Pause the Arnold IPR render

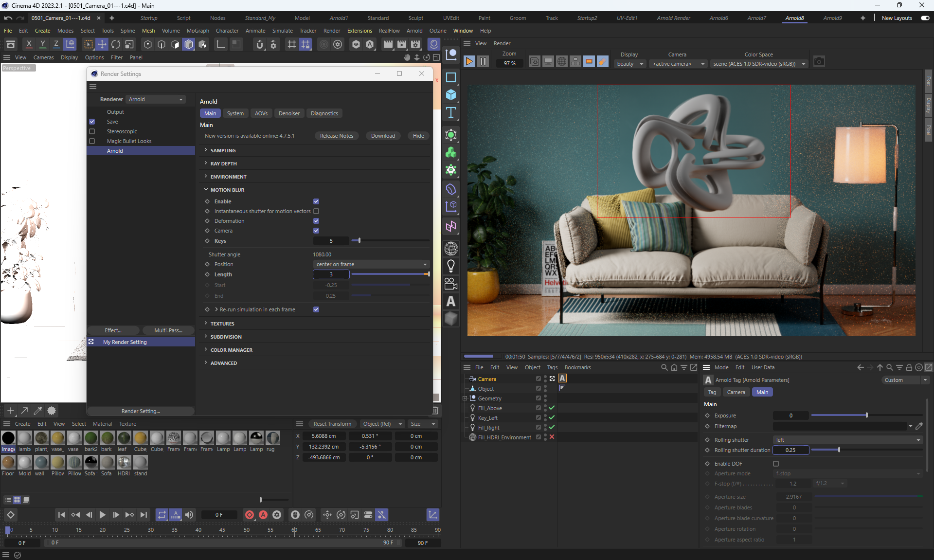tap(483, 61)
